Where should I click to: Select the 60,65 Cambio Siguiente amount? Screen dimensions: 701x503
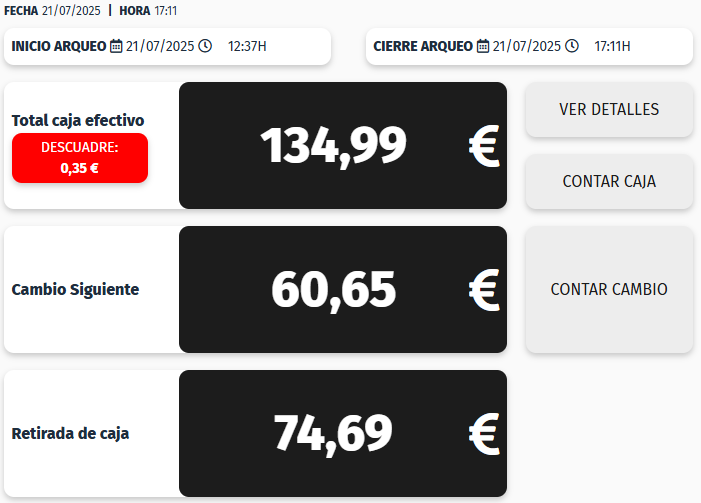(x=334, y=290)
